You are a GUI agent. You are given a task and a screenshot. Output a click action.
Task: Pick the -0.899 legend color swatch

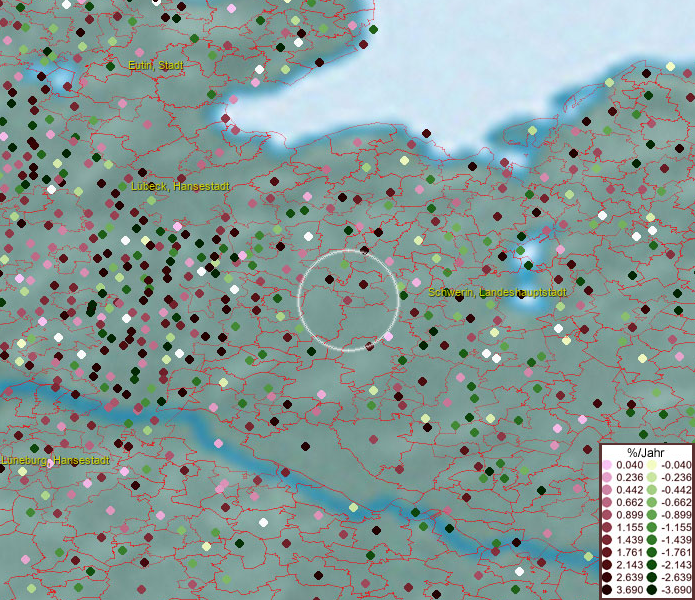[652, 515]
